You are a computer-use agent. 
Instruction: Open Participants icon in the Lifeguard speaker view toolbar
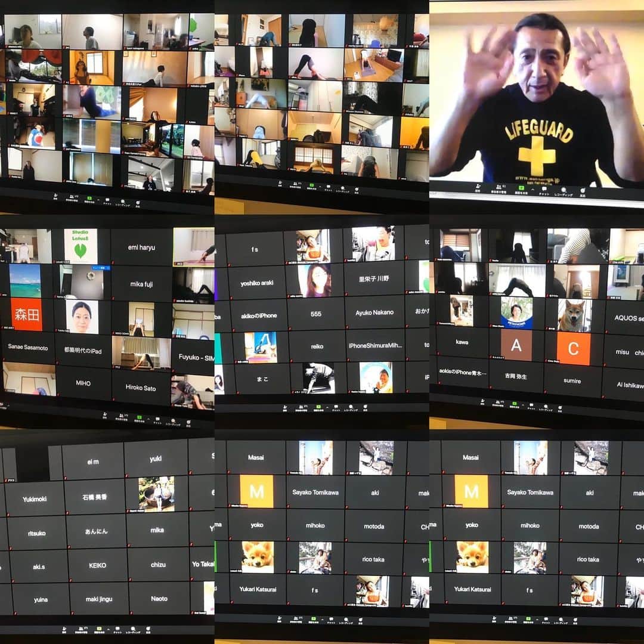pyautogui.click(x=499, y=188)
